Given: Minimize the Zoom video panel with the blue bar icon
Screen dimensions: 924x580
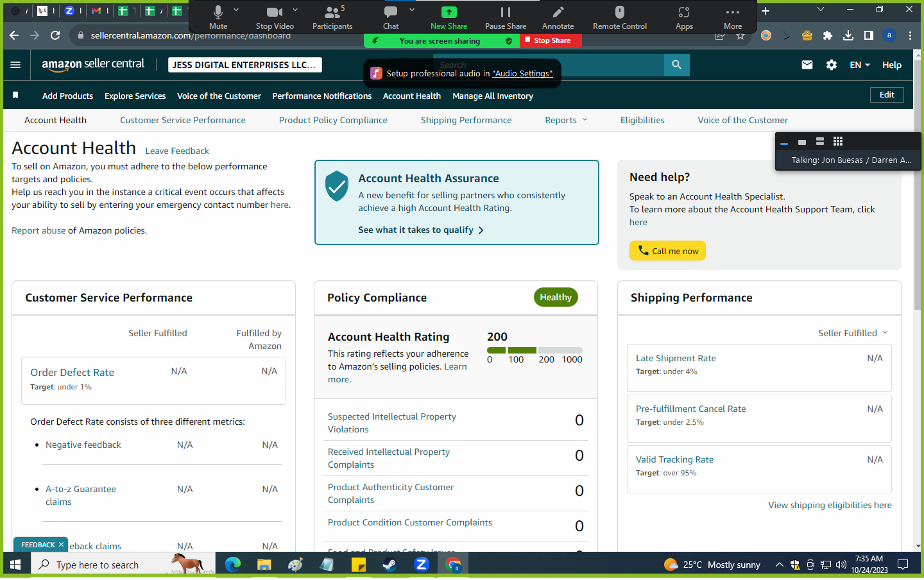Looking at the screenshot, I should (x=783, y=144).
